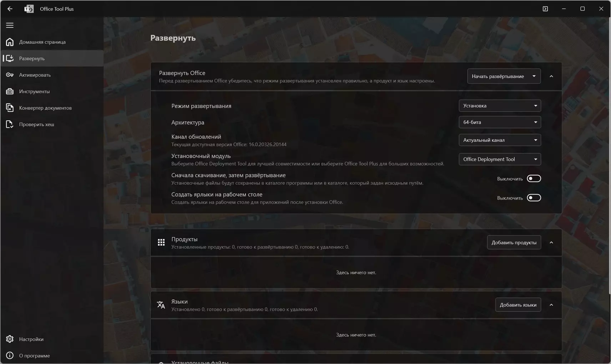Viewport: 611px width, 364px height.
Task: Toggle create desktop shortcuts switch
Action: (534, 198)
